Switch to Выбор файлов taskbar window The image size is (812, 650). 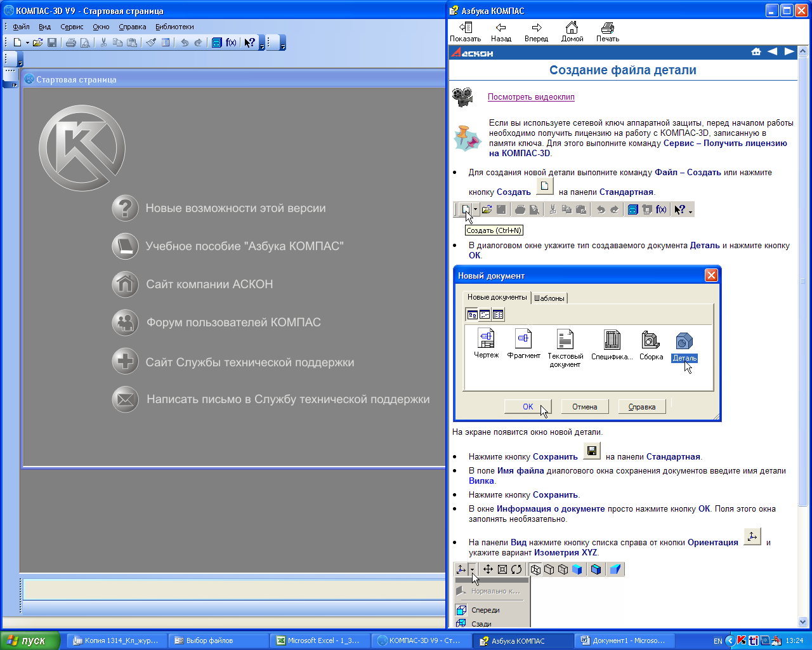coord(218,640)
